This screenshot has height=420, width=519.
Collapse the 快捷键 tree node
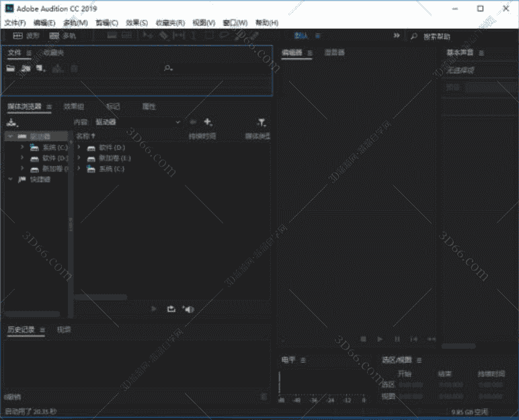[x=10, y=179]
